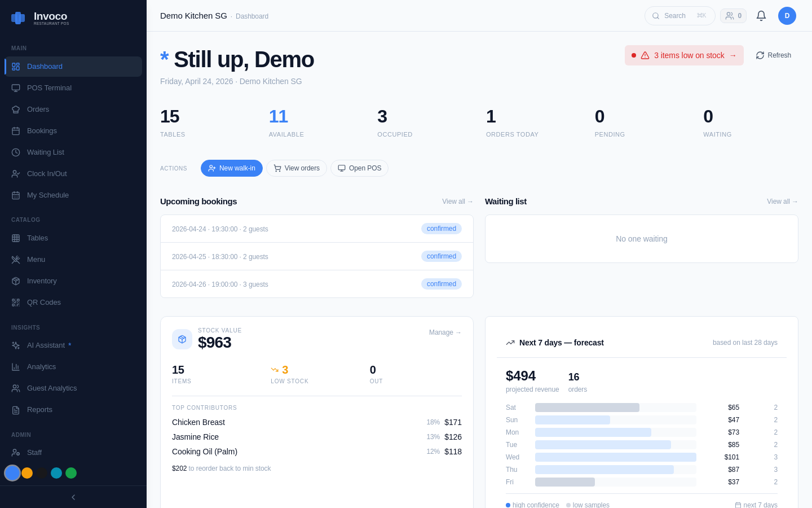The width and height of the screenshot is (812, 508).
Task: Click the Refresh button
Action: (773, 55)
